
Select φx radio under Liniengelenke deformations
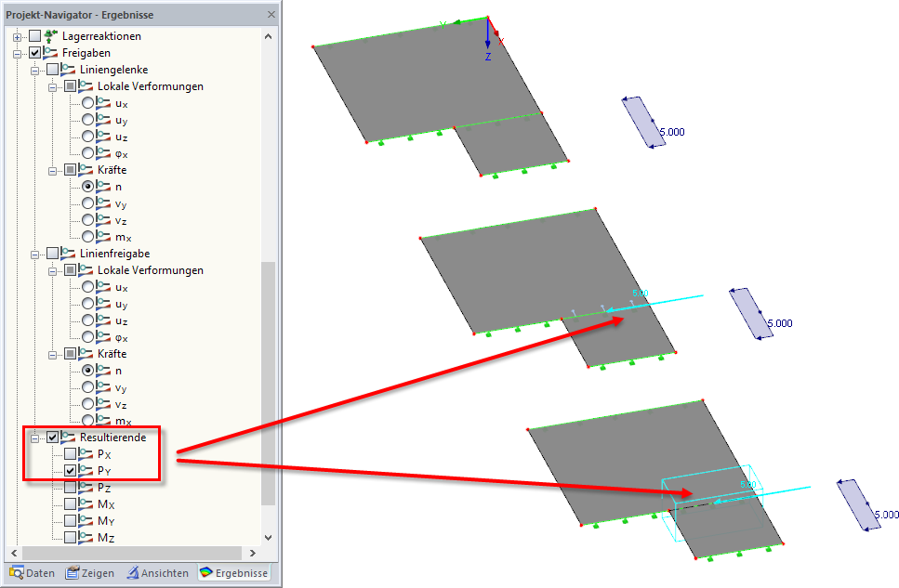point(87,153)
